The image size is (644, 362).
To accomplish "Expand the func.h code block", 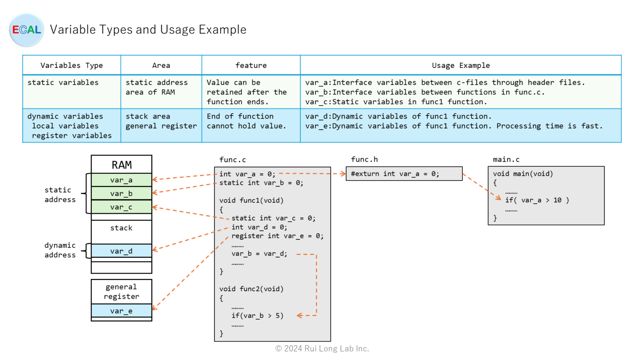I will point(404,173).
